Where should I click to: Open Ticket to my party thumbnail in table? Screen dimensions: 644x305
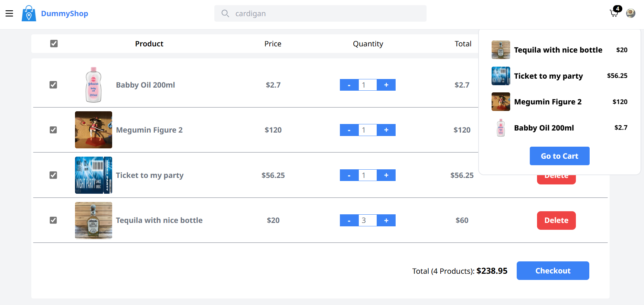point(94,175)
